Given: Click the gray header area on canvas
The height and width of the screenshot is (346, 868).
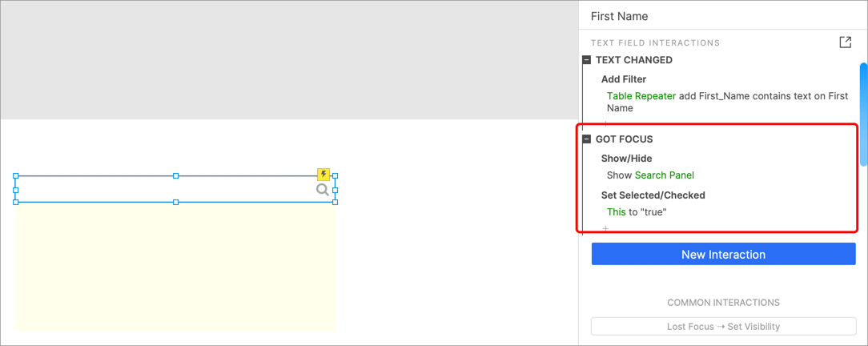Looking at the screenshot, I should pyautogui.click(x=289, y=60).
